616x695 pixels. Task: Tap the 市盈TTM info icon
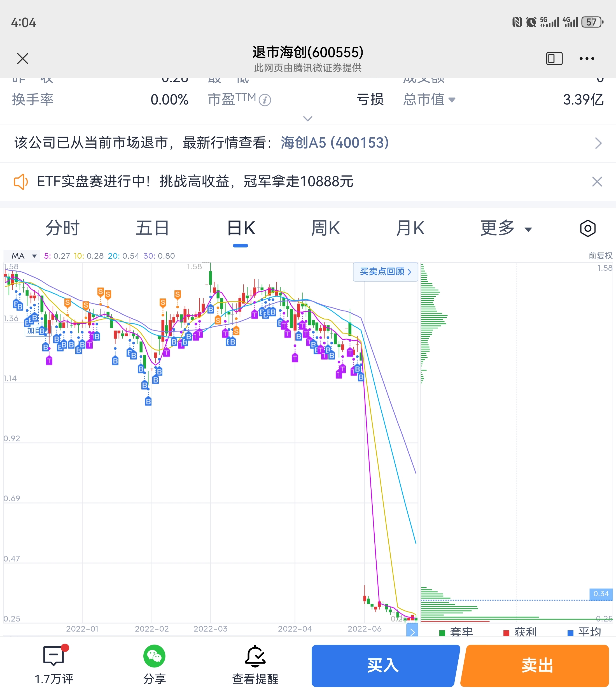pyautogui.click(x=265, y=100)
